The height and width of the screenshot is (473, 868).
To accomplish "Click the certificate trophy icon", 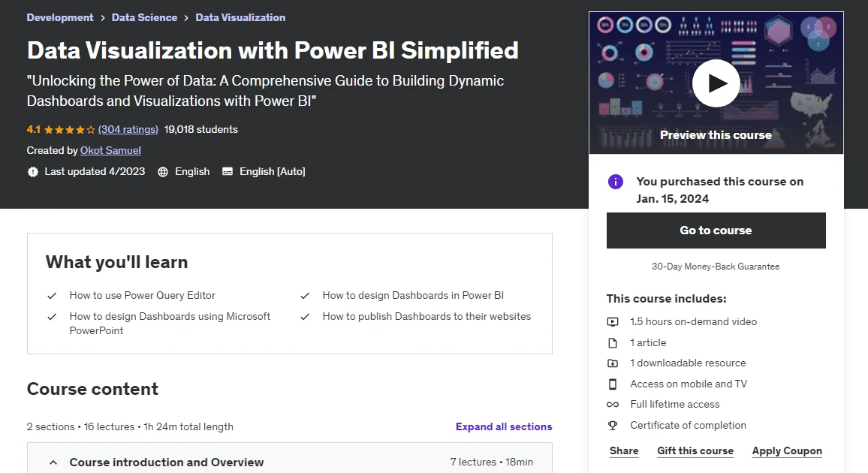I will point(613,426).
